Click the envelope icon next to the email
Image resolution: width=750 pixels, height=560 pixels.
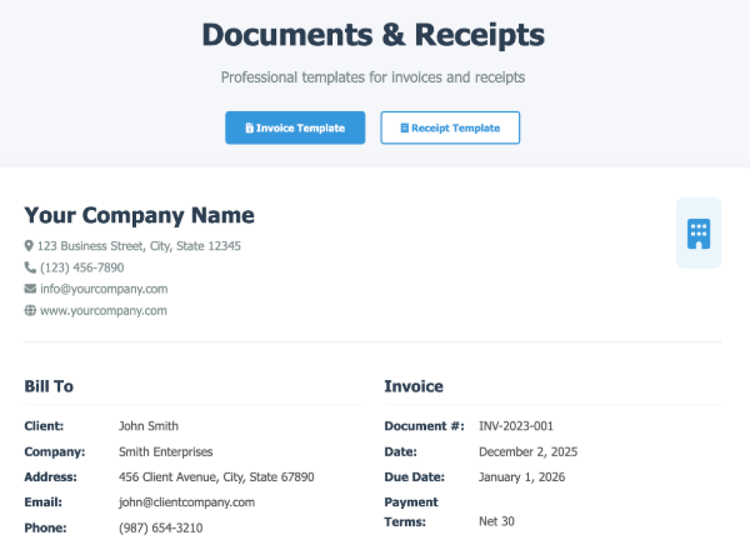[30, 288]
